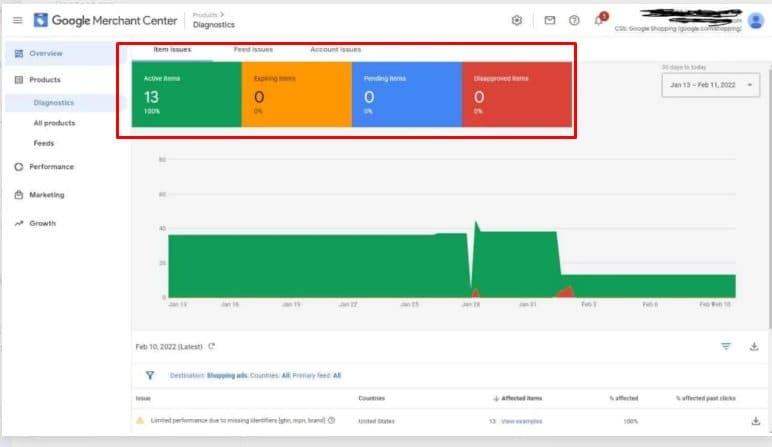Image resolution: width=772 pixels, height=447 pixels.
Task: Click the Diagnostics page title
Action: click(214, 25)
